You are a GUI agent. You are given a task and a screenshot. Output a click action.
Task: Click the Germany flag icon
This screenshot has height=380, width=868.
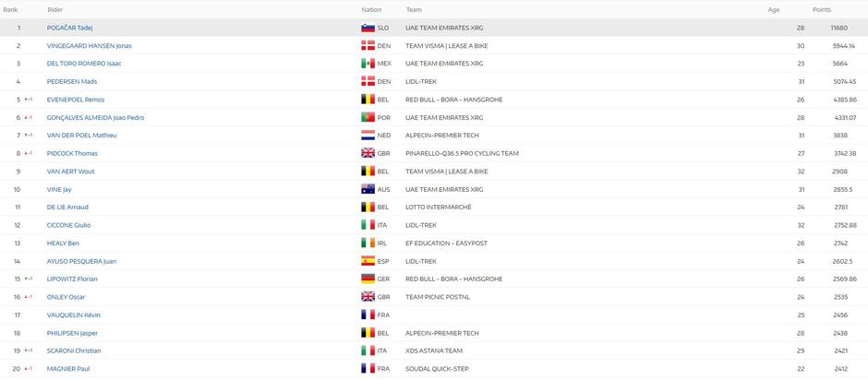(368, 279)
